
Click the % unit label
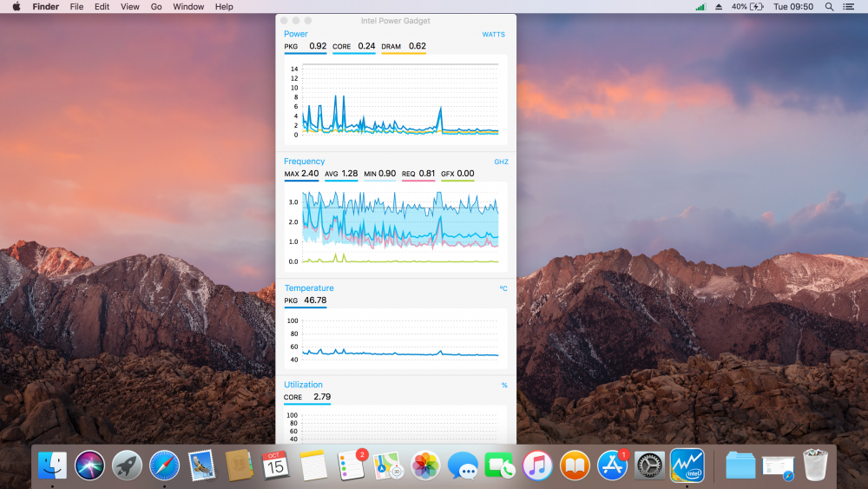504,386
